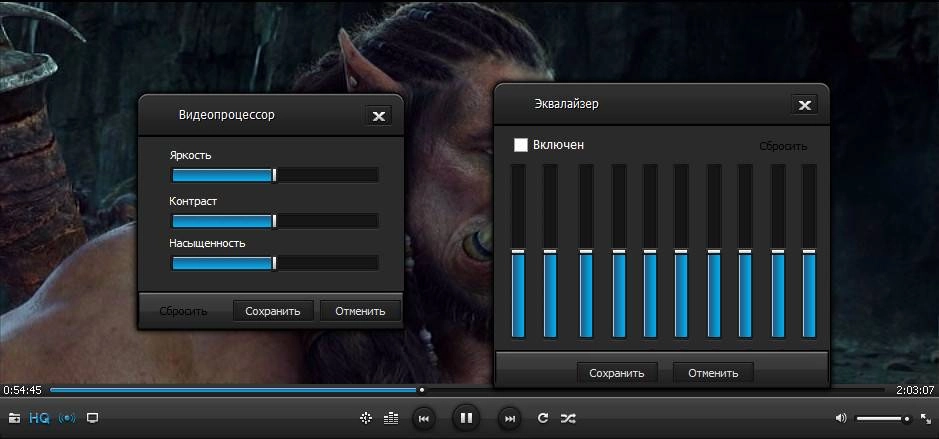
Task: Adjust the seventh equalizer band slider
Action: pos(714,252)
